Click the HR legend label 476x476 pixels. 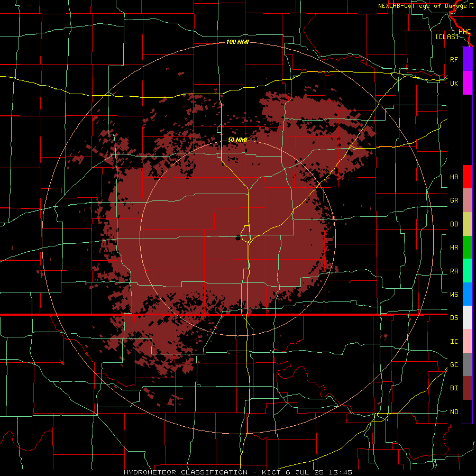pos(454,248)
